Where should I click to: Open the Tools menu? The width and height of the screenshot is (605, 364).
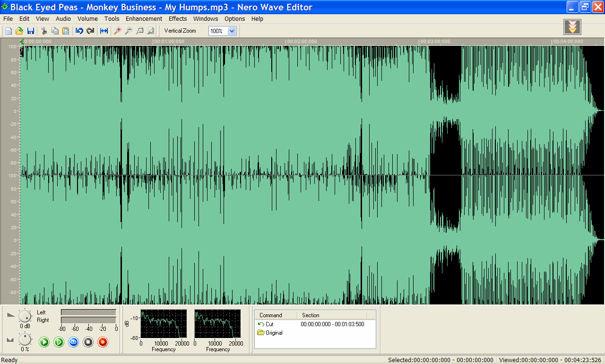pos(112,19)
